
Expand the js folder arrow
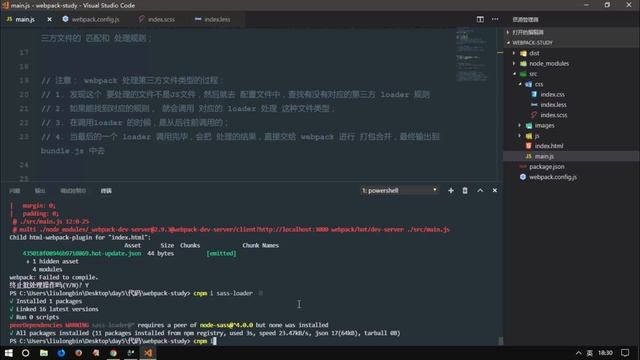(520, 136)
